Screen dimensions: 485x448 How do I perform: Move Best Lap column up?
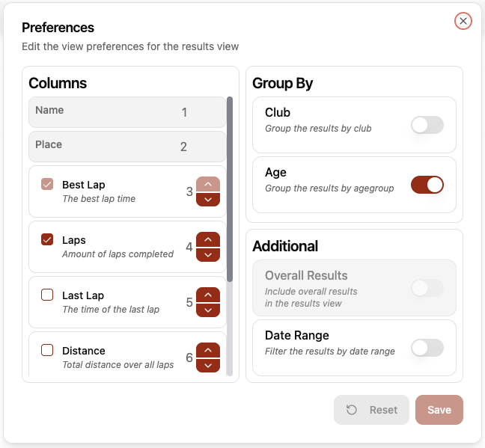[208, 184]
